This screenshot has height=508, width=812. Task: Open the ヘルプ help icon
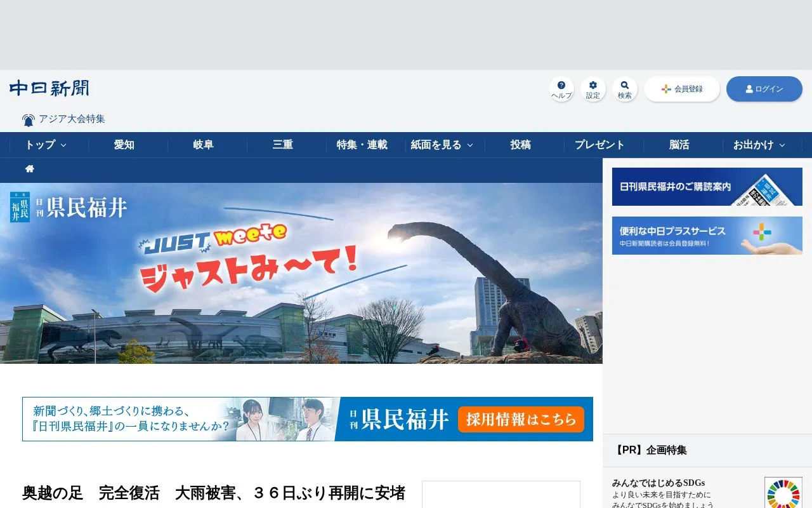point(561,89)
